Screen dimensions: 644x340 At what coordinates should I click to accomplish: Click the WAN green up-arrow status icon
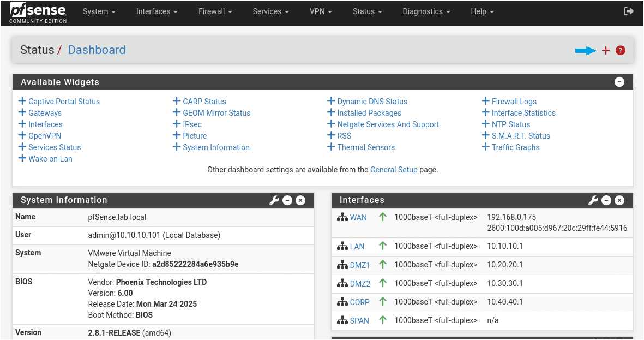[x=383, y=217]
